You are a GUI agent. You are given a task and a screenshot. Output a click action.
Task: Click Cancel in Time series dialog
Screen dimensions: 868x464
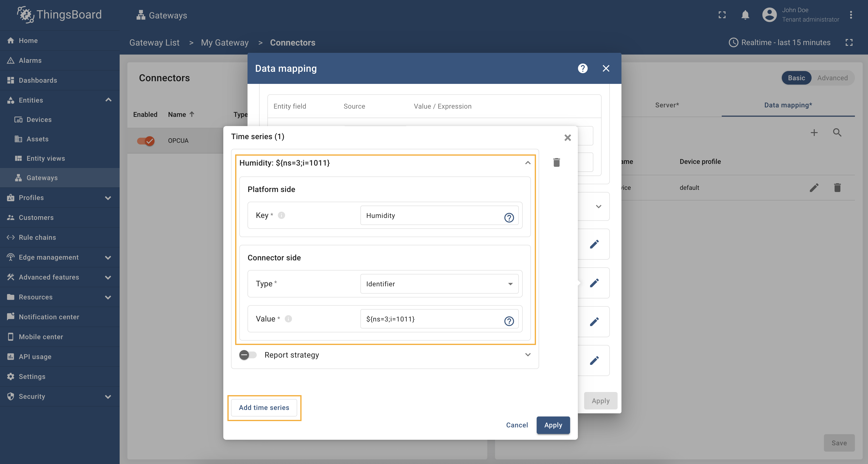517,425
